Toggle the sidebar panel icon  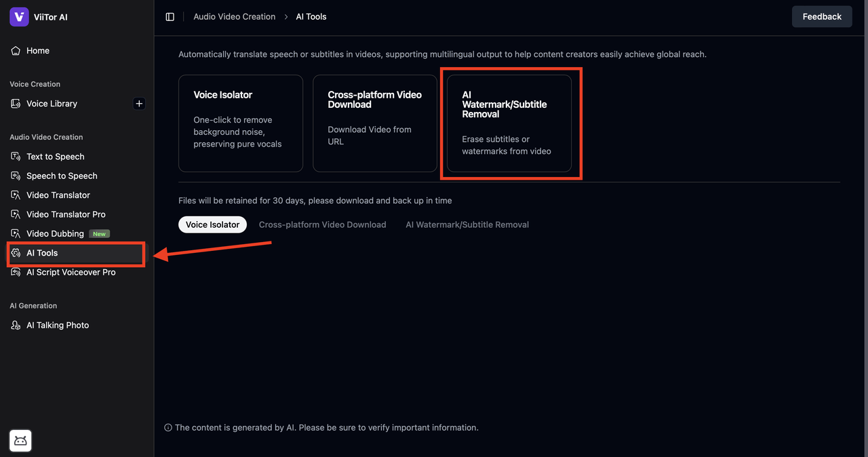170,17
